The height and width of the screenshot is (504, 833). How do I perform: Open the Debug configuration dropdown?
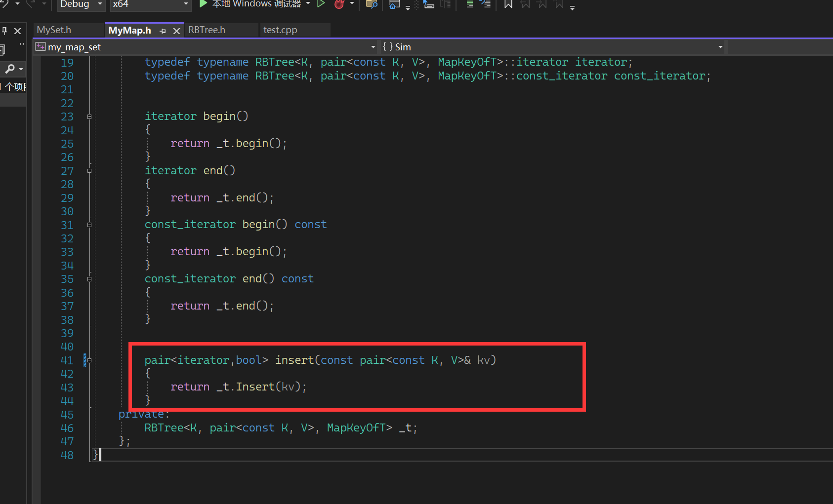[81, 4]
